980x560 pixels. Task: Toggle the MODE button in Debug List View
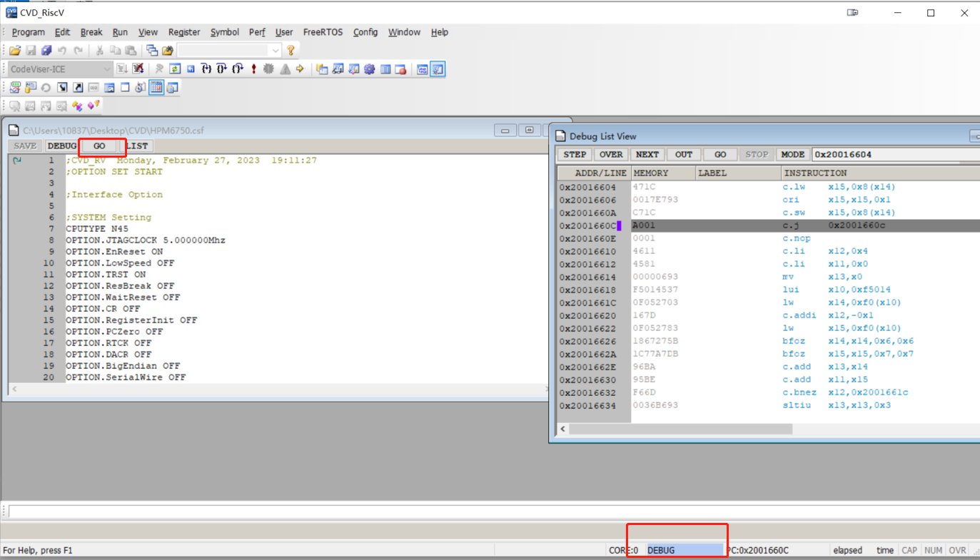click(x=792, y=154)
